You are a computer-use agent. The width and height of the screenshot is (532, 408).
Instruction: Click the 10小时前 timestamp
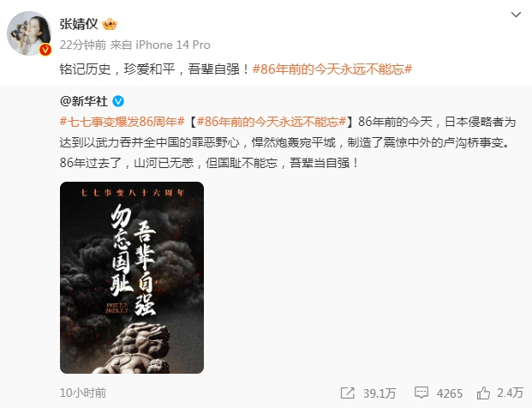click(x=83, y=393)
